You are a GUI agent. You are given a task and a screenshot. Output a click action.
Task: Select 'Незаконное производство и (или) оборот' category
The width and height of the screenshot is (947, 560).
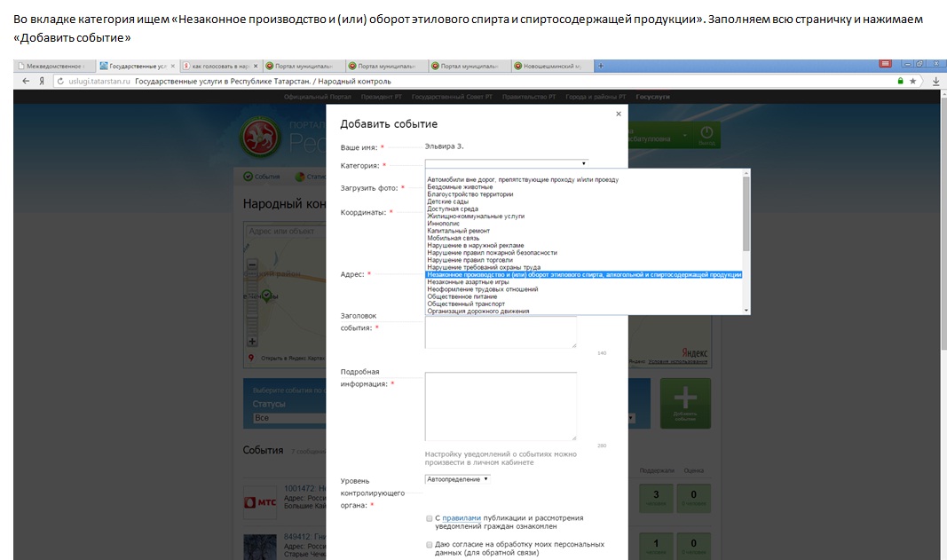pos(584,275)
